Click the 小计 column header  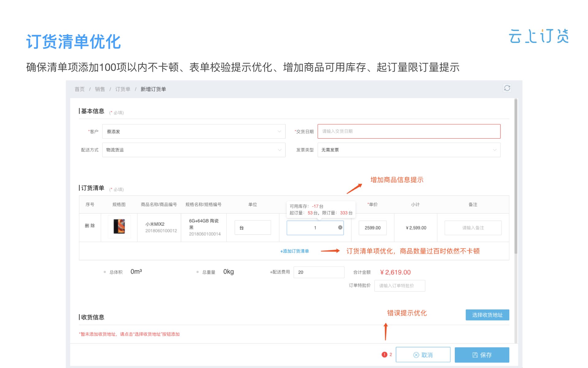tap(415, 205)
